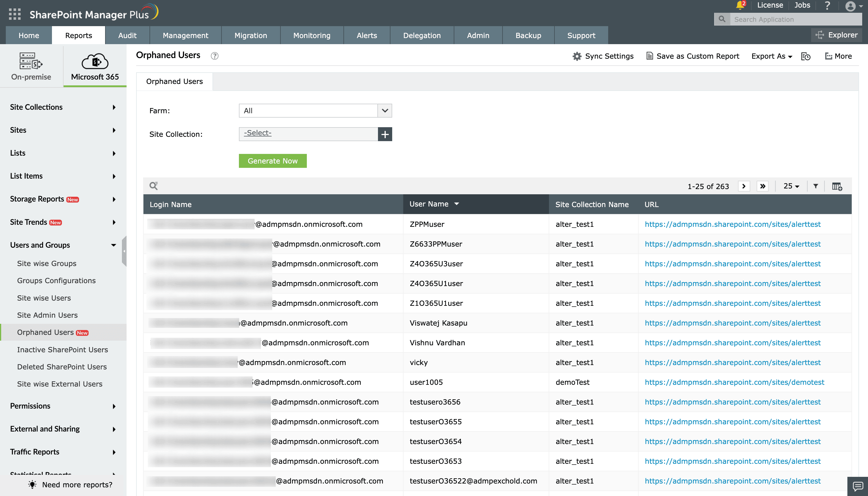Switch to the Audit tab
Screen dimensions: 868x496
point(127,35)
